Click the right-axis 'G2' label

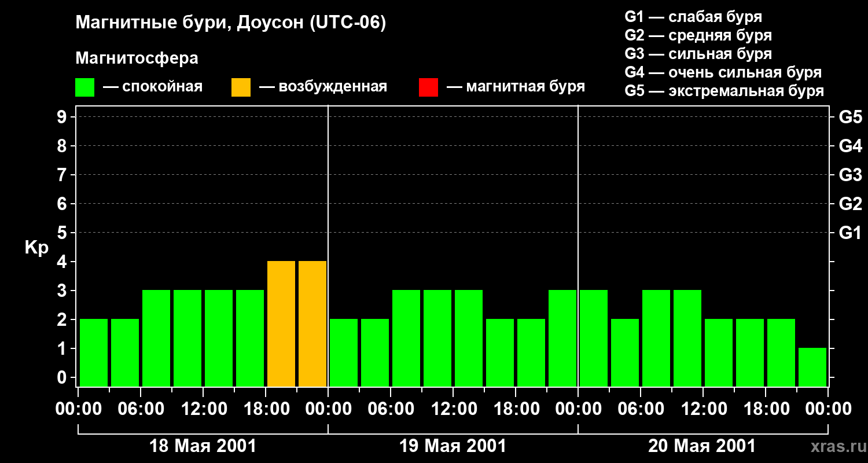click(x=850, y=204)
